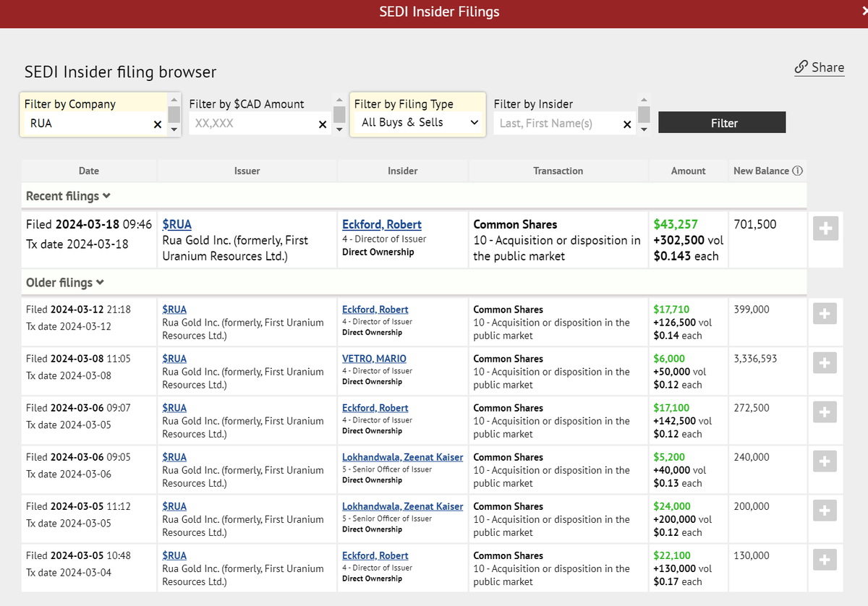Open the Filter by Filing Type dropdown

418,122
